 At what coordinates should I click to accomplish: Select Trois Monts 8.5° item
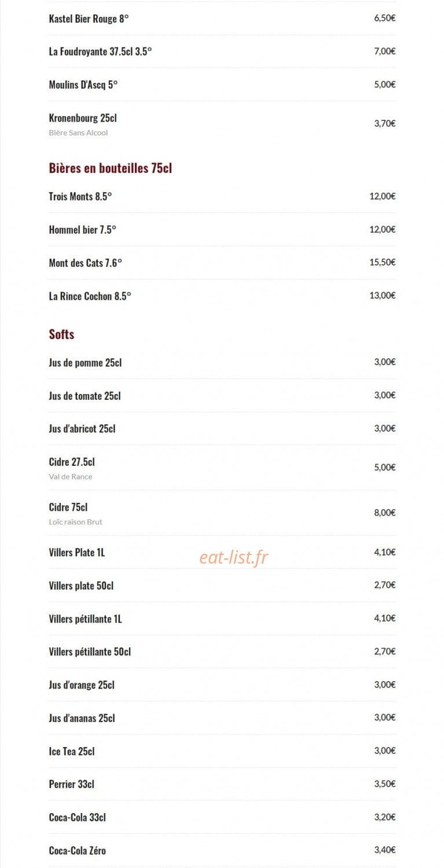point(222,196)
